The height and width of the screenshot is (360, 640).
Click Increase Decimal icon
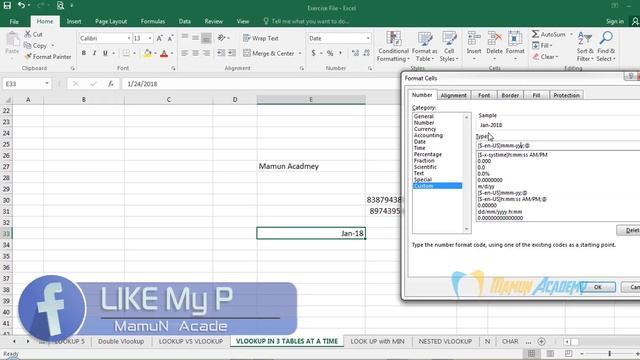point(355,53)
